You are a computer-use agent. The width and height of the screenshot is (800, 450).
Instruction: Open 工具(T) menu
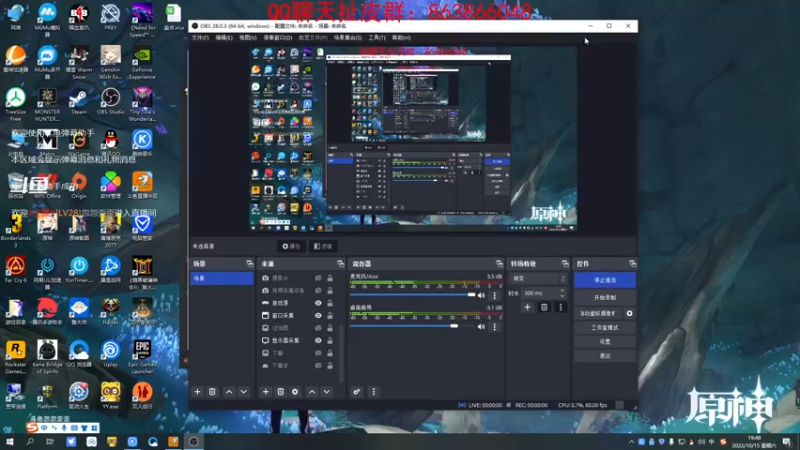click(377, 38)
